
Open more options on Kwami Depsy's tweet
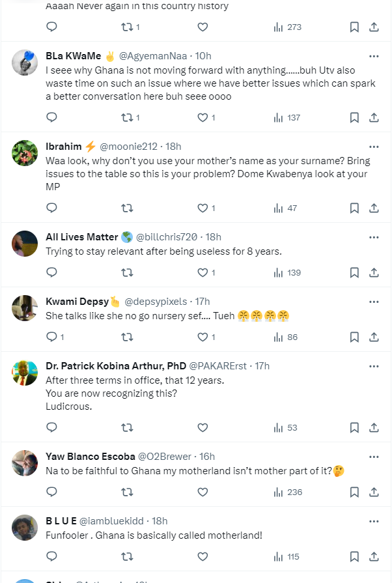pos(374,302)
